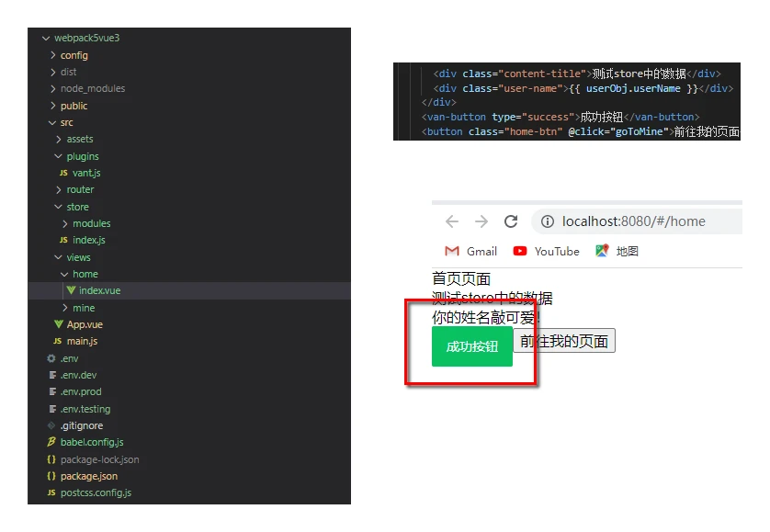Reload the page with refresh icon
Image resolution: width=770 pixels, height=532 pixels.
tap(511, 221)
